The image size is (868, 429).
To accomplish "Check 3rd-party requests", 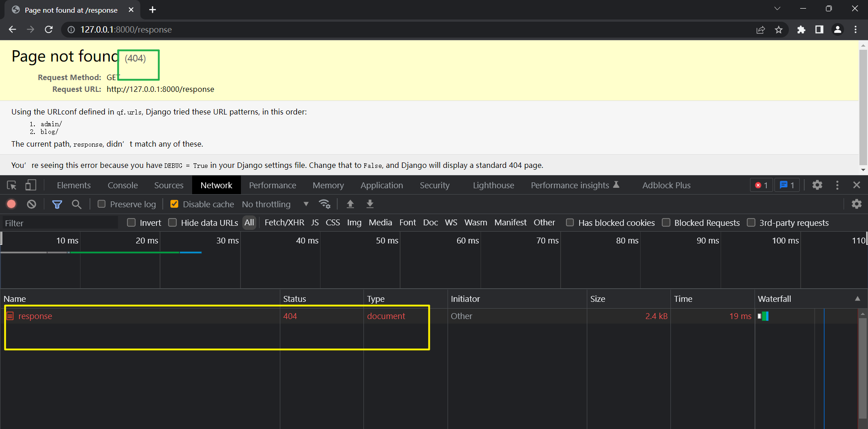I will [751, 223].
